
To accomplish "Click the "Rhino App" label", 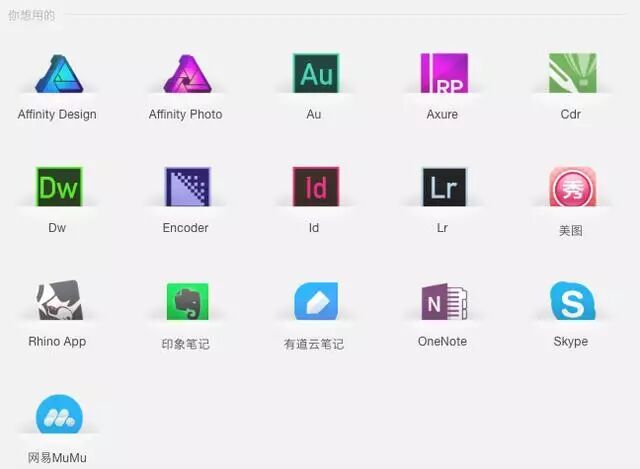I will click(57, 341).
